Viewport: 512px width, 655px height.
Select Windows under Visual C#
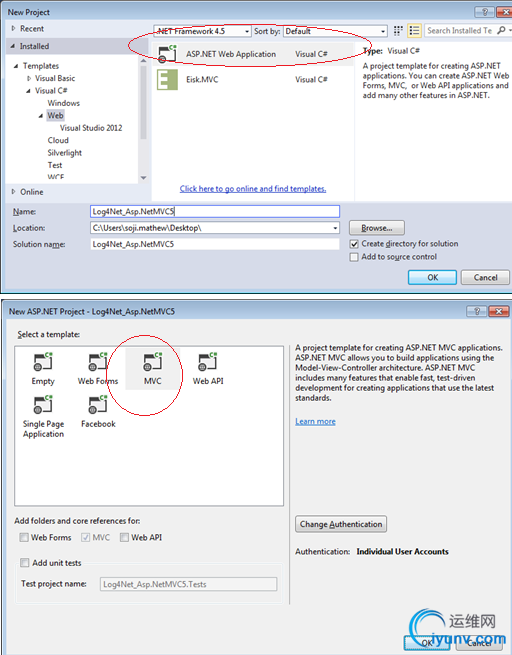pos(63,103)
